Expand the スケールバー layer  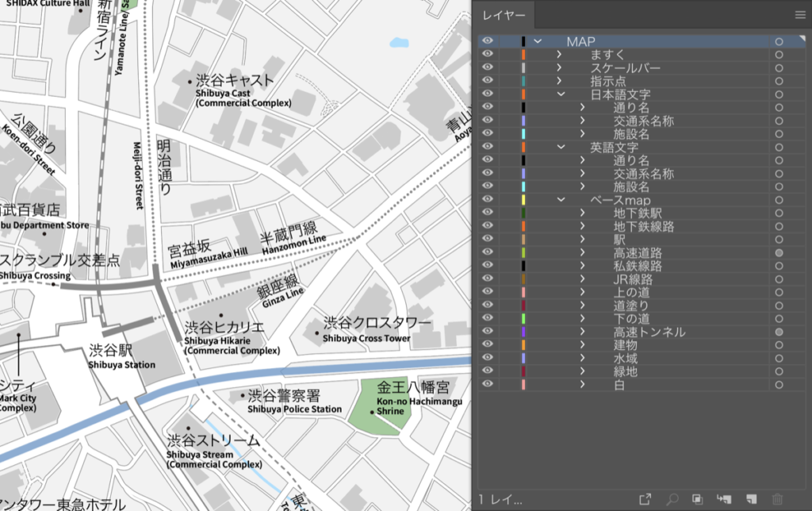(x=559, y=68)
